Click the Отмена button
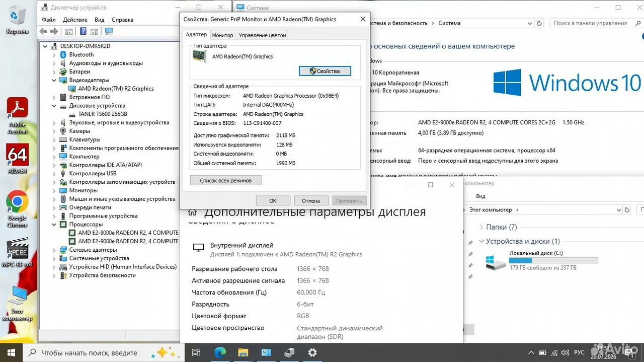644x362 pixels. pos(311,200)
